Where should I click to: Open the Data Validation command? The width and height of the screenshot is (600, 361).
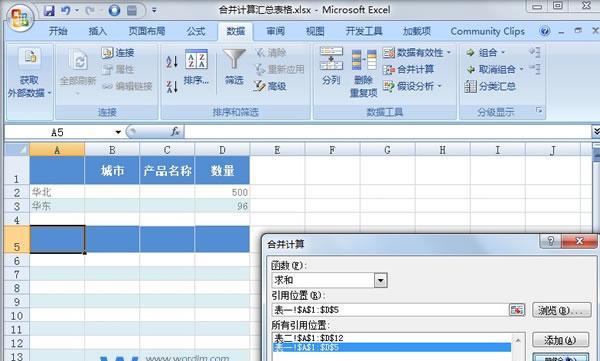(417, 52)
